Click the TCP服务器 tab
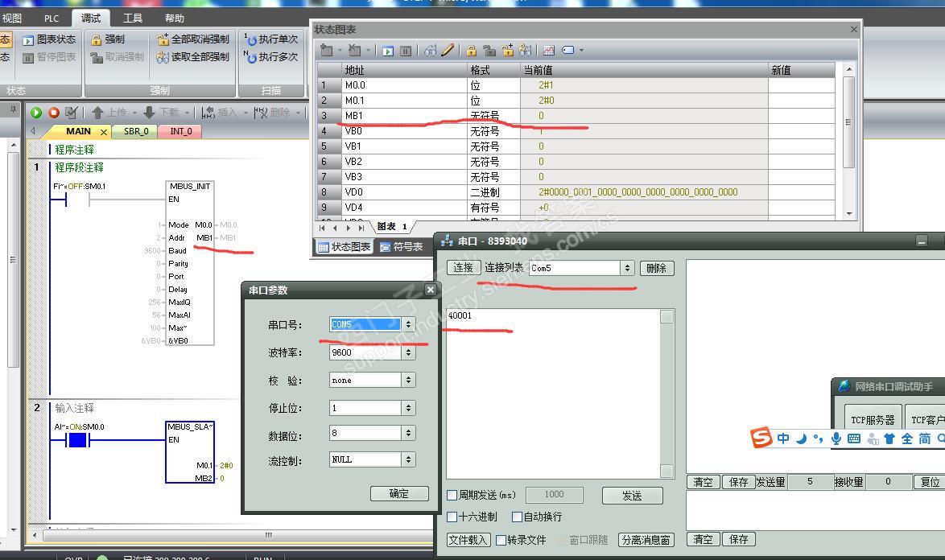 [872, 420]
